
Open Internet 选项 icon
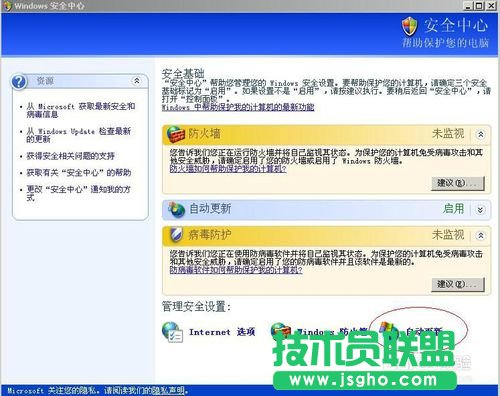[172, 332]
